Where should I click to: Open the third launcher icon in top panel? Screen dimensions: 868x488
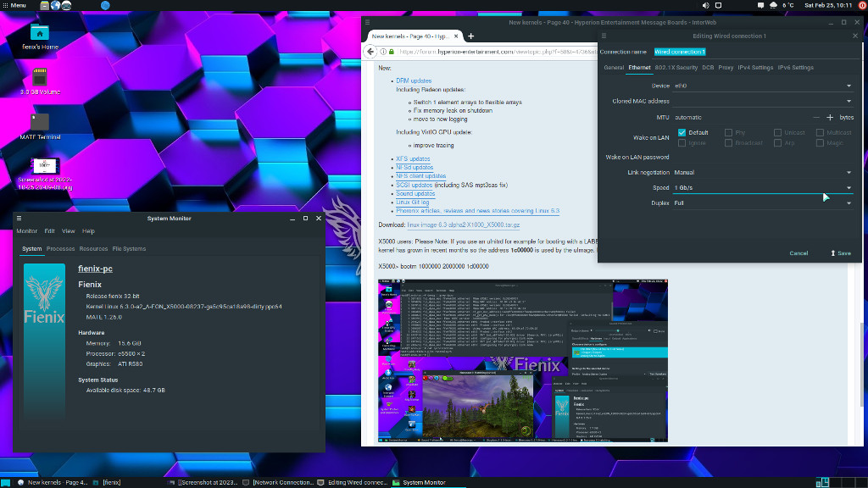click(x=66, y=6)
